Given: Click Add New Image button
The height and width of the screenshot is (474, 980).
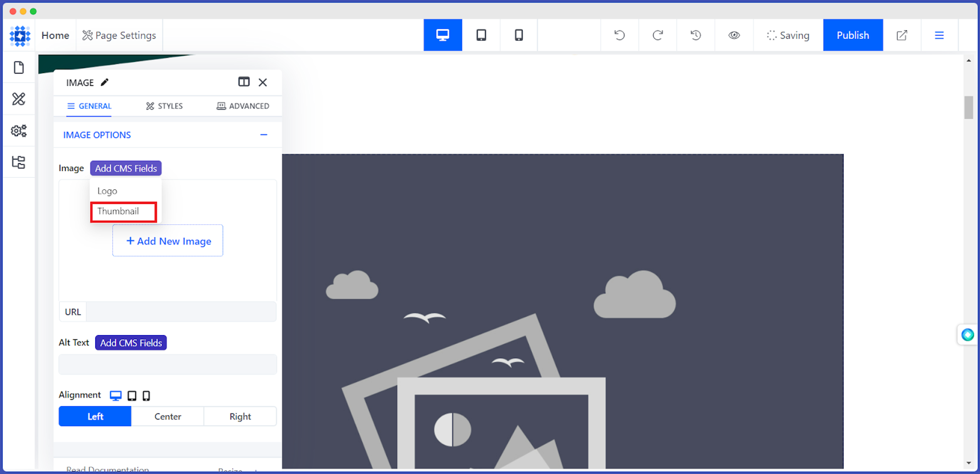Looking at the screenshot, I should (168, 240).
